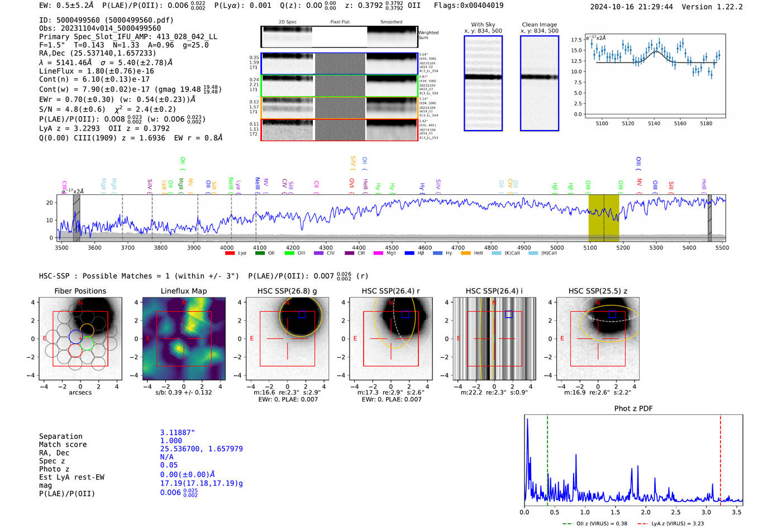
Task: Click the 'Version 1.22.2' label
Action: pyautogui.click(x=712, y=7)
